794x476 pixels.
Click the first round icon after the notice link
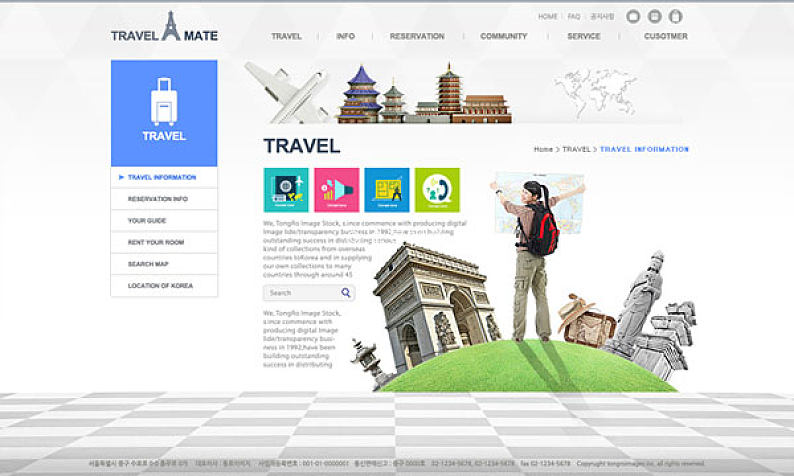(633, 17)
